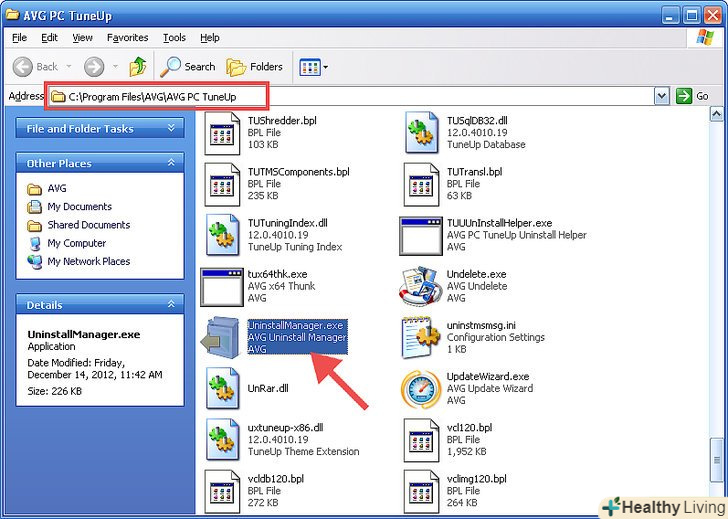This screenshot has height=519, width=728.
Task: Open the Views button dropdown arrow
Action: point(325,67)
